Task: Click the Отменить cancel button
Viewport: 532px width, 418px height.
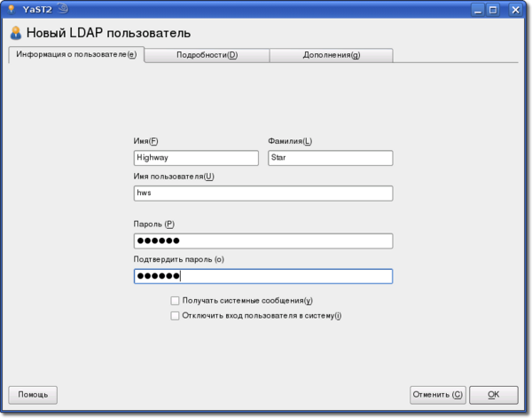Action: 437,394
